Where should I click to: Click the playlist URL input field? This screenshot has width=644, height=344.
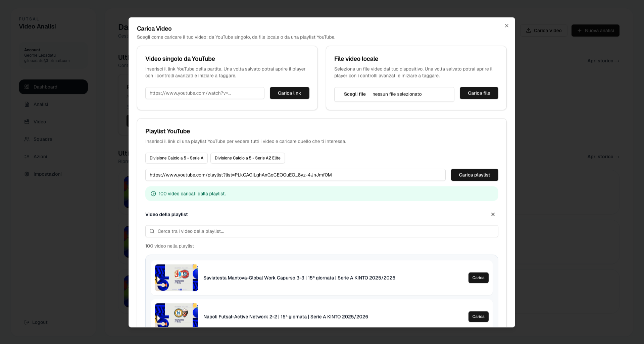click(x=295, y=175)
